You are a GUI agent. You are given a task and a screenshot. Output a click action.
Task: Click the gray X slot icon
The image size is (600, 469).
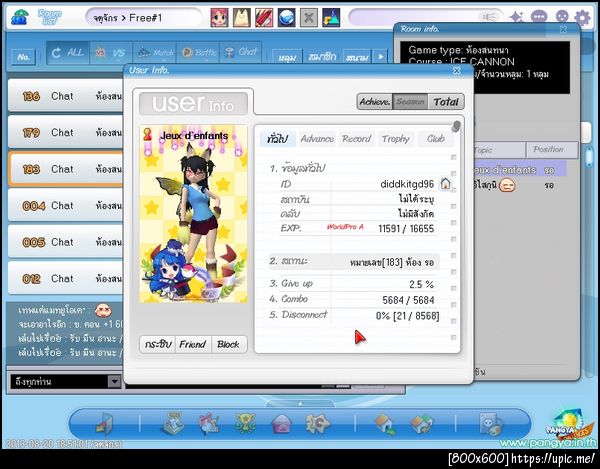[308, 18]
